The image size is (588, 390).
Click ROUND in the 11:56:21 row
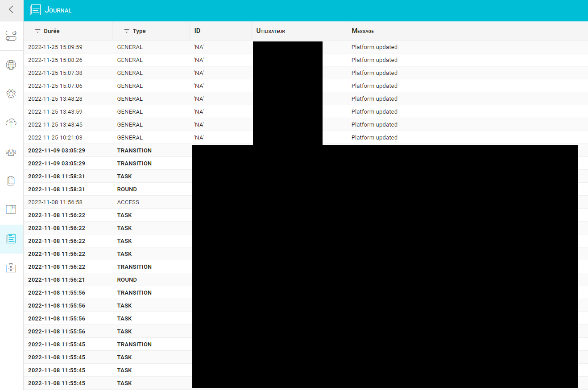coord(127,280)
